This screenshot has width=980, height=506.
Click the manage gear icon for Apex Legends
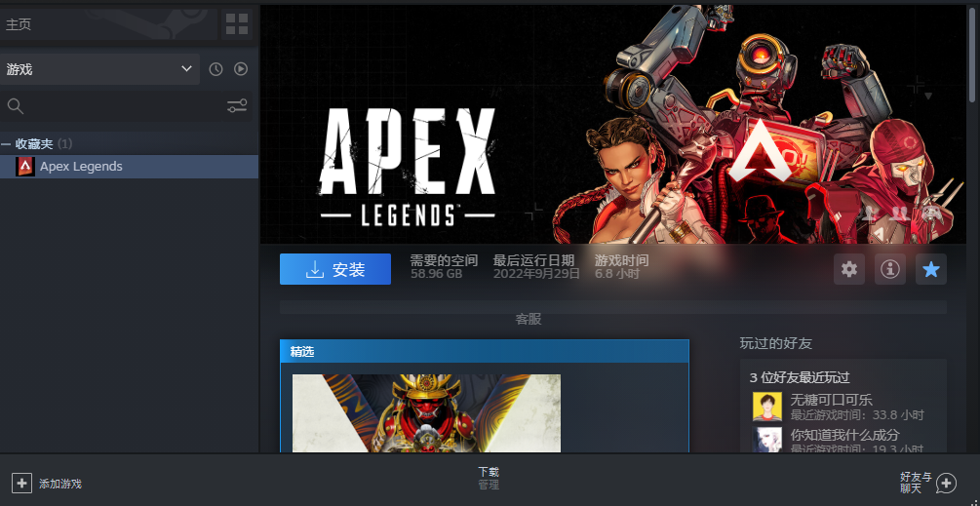849,270
